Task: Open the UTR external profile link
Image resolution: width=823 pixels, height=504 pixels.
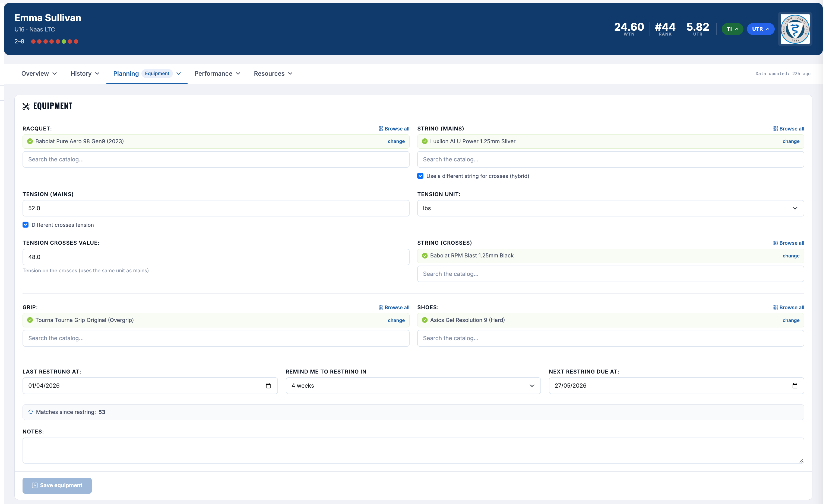Action: coord(760,29)
